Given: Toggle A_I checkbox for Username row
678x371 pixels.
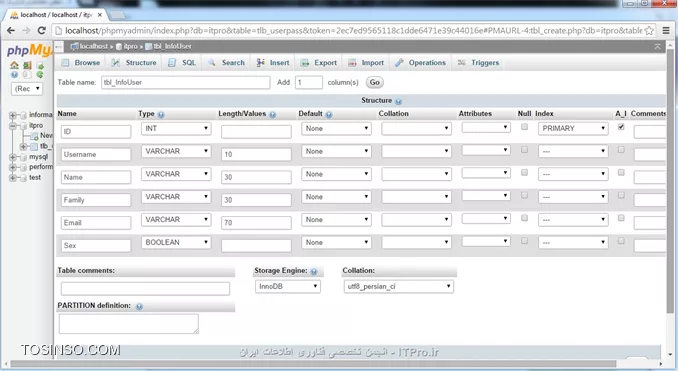Looking at the screenshot, I should click(x=621, y=150).
